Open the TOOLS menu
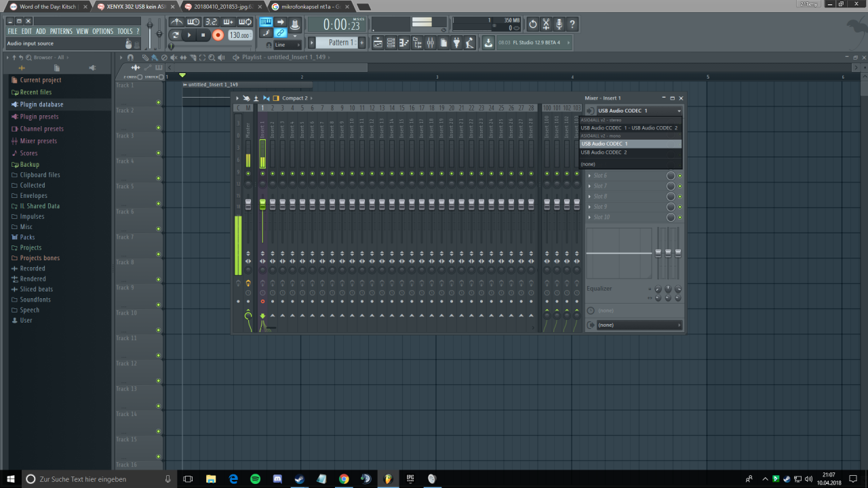The image size is (868, 488). (x=125, y=31)
